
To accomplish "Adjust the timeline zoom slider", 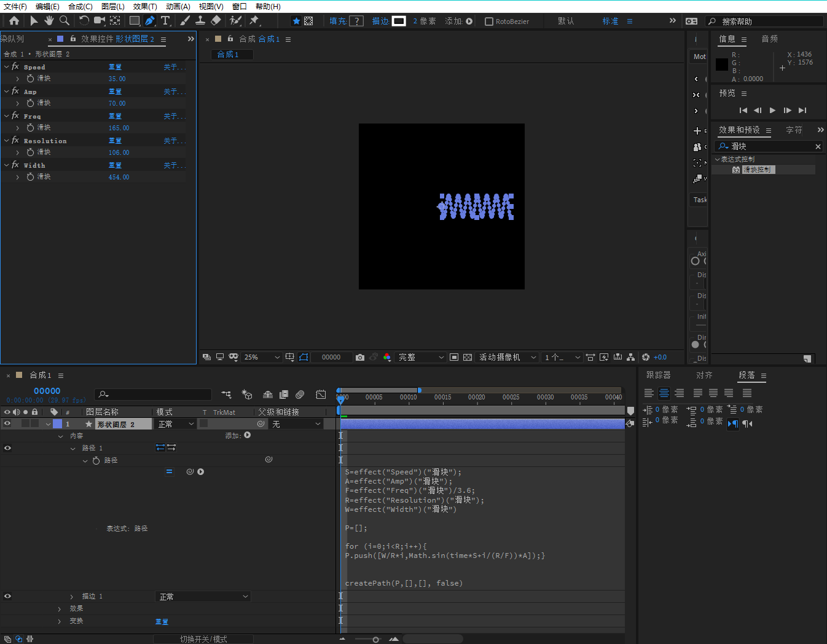I will click(x=375, y=639).
